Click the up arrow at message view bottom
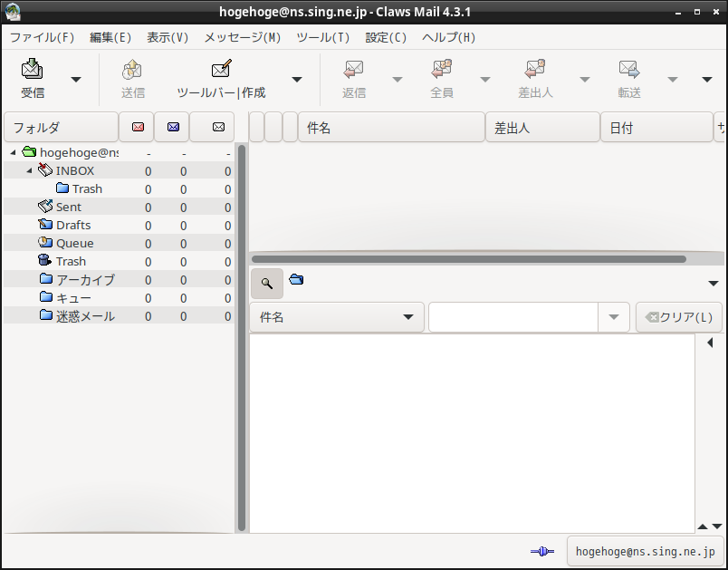728x570 pixels. click(703, 527)
